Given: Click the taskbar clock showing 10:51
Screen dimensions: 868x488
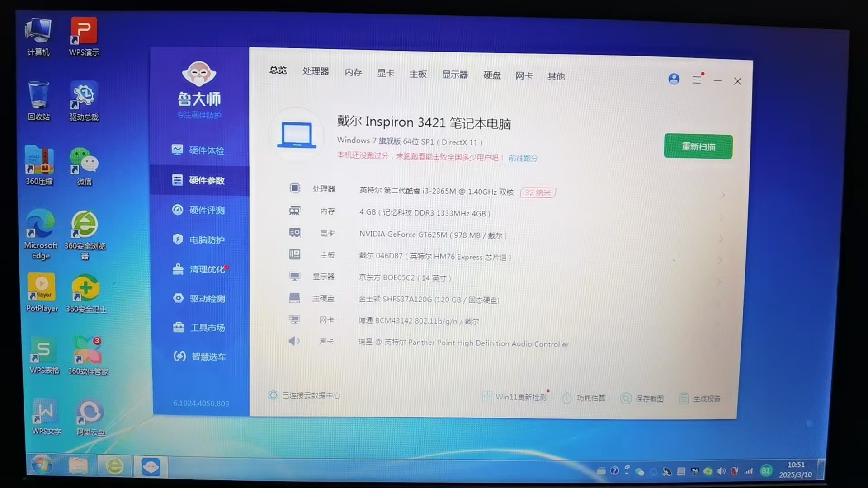Looking at the screenshot, I should tap(796, 465).
